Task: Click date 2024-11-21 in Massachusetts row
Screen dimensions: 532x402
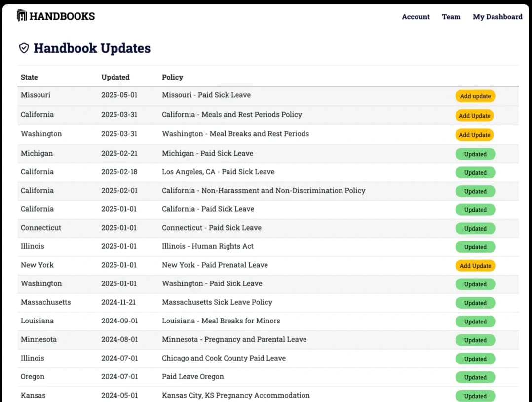Action: coord(118,302)
